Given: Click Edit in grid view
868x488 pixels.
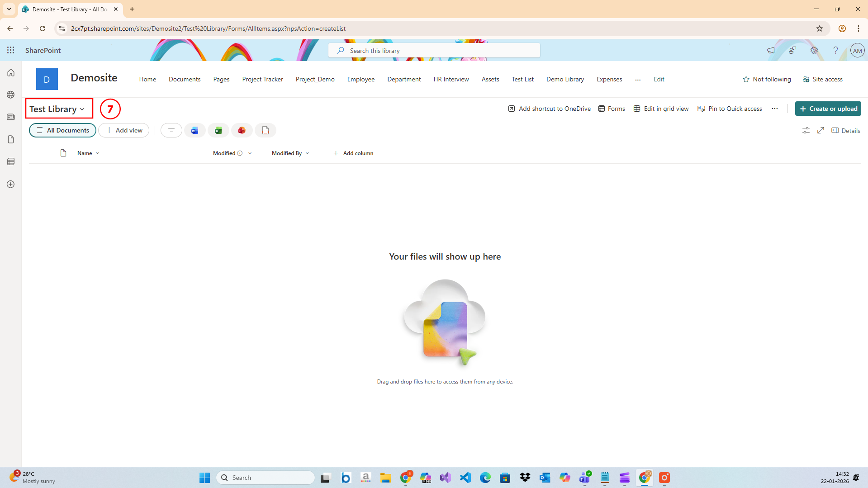Looking at the screenshot, I should pyautogui.click(x=661, y=109).
